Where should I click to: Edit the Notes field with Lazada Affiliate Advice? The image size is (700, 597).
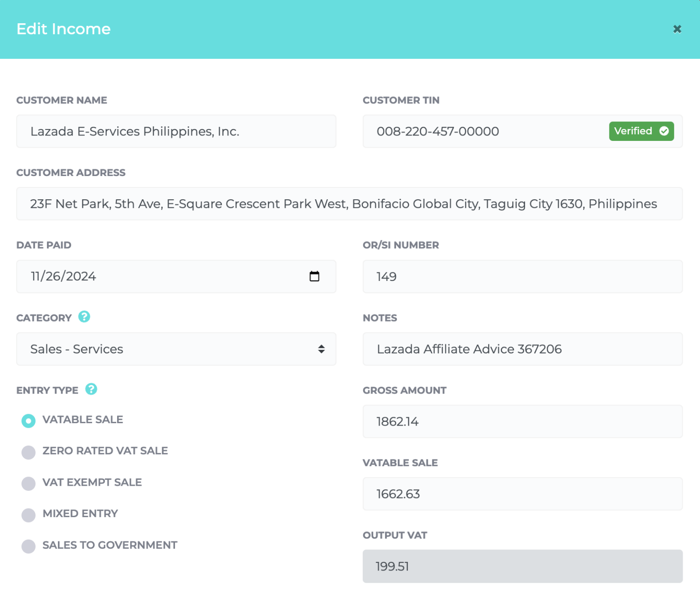(522, 349)
